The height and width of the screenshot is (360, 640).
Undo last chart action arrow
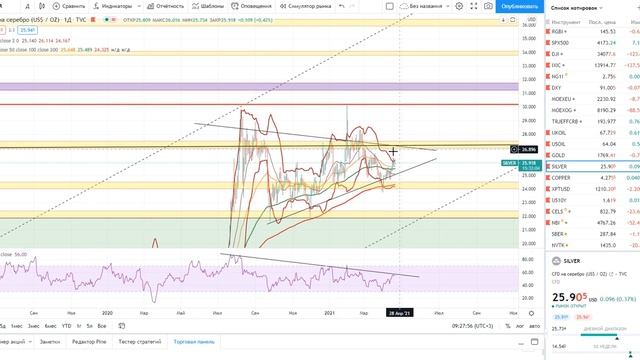pyautogui.click(x=342, y=6)
